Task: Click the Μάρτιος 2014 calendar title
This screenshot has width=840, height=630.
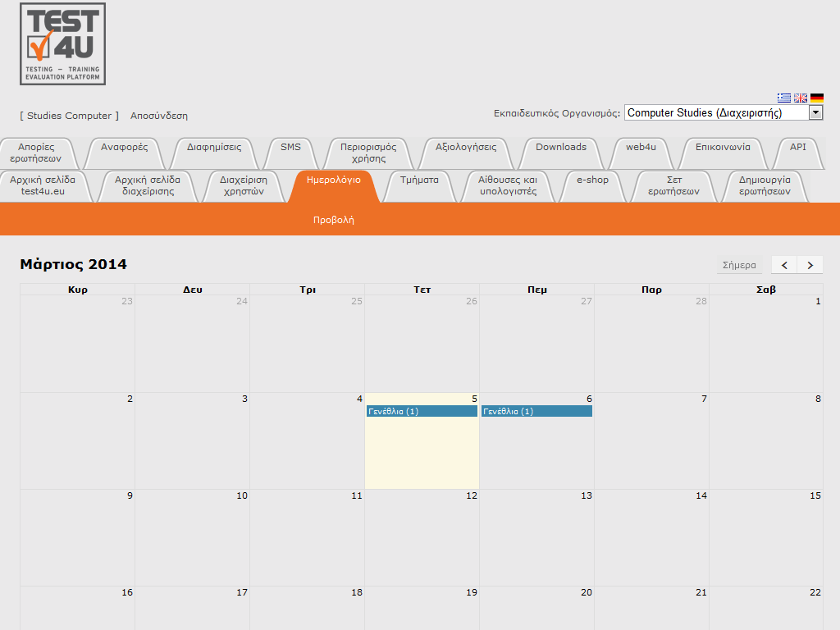Action: pyautogui.click(x=73, y=264)
